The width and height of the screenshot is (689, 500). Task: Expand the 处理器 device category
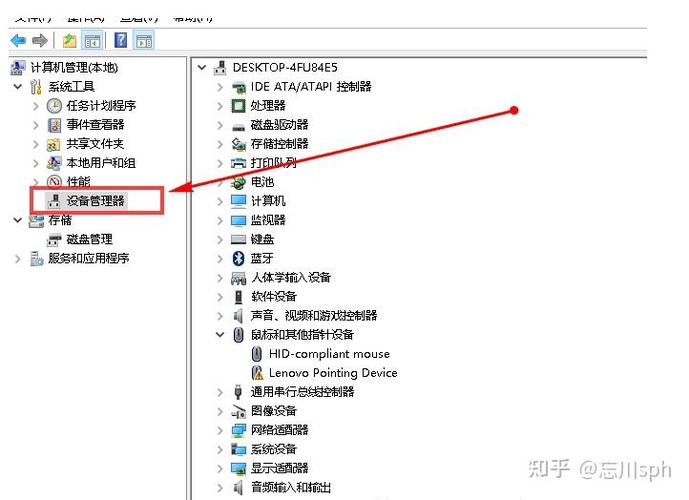tap(220, 106)
